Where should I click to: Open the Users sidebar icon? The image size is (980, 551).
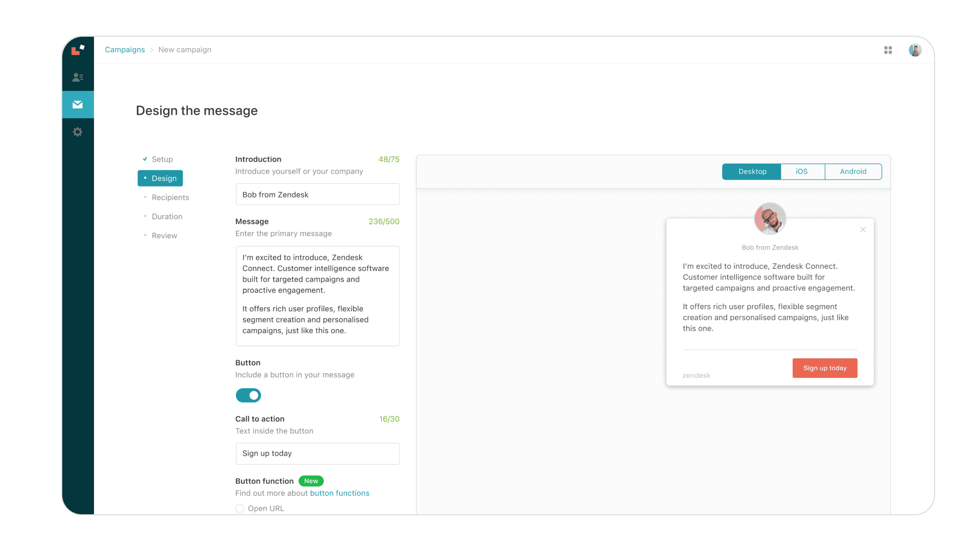point(78,78)
